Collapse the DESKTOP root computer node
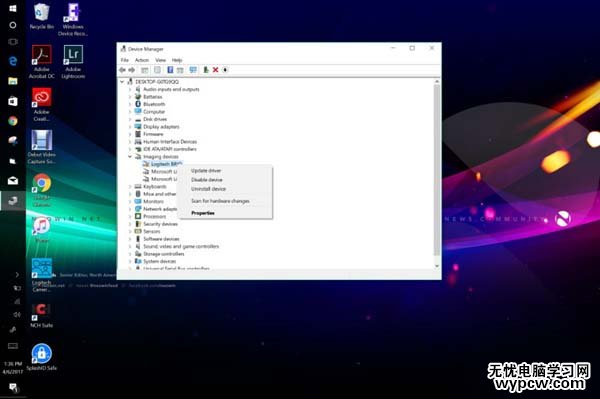The width and height of the screenshot is (600, 399). 122,82
